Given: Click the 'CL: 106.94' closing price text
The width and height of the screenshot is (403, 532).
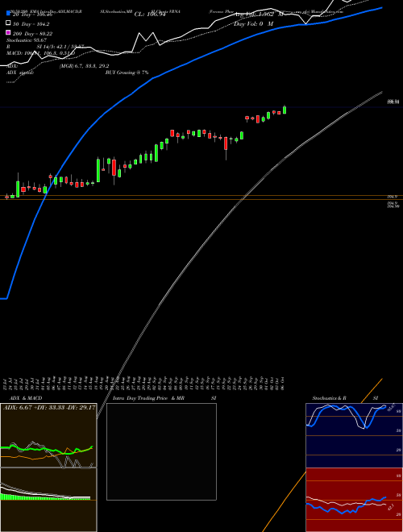Looking at the screenshot, I should [x=151, y=15].
